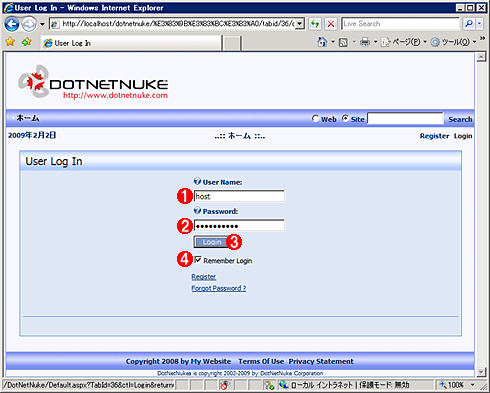Viewport: 490px width, 393px height.
Task: Click the Privacy Statement footer link
Action: click(321, 361)
